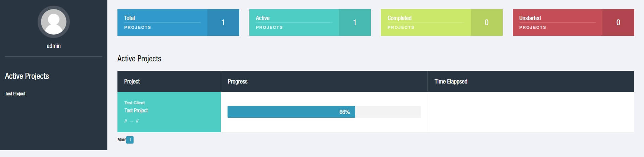Open the Test Project teal table cell
This screenshot has width=644, height=157.
click(x=169, y=112)
